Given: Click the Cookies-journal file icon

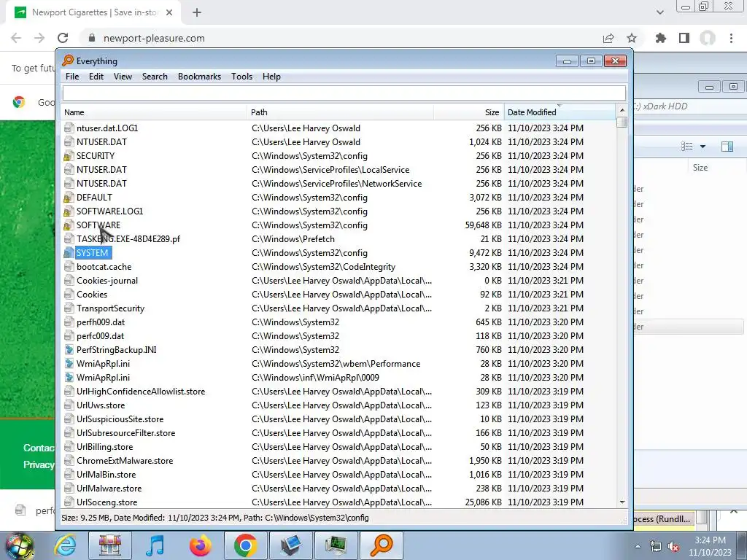Looking at the screenshot, I should pos(69,281).
